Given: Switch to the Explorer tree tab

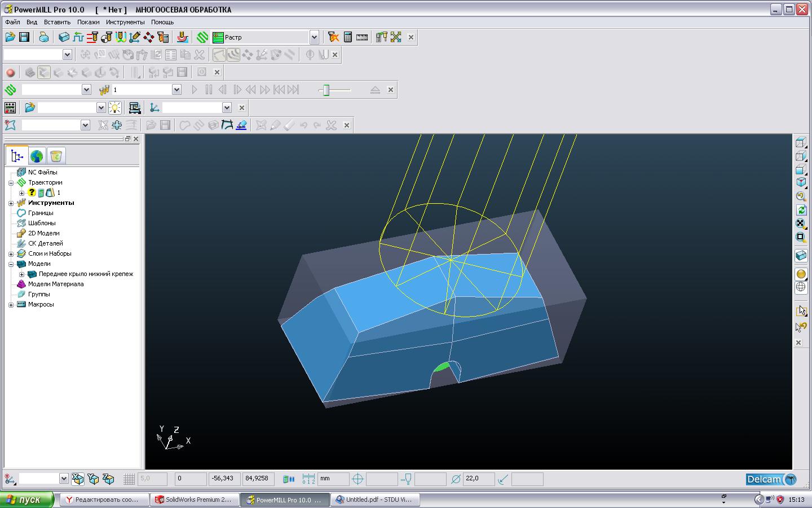Looking at the screenshot, I should click(x=17, y=156).
